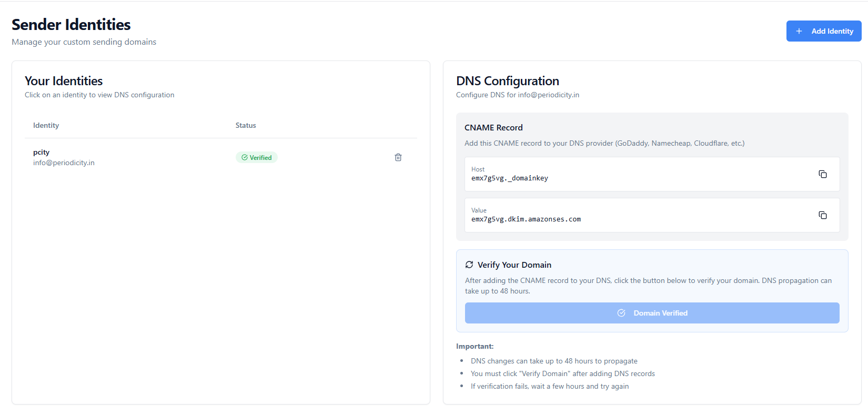
Task: Click the Important: label
Action: click(x=475, y=346)
